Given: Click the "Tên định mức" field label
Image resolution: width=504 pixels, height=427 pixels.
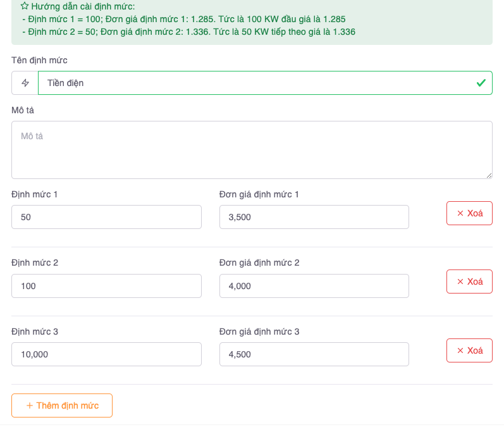Looking at the screenshot, I should 39,61.
